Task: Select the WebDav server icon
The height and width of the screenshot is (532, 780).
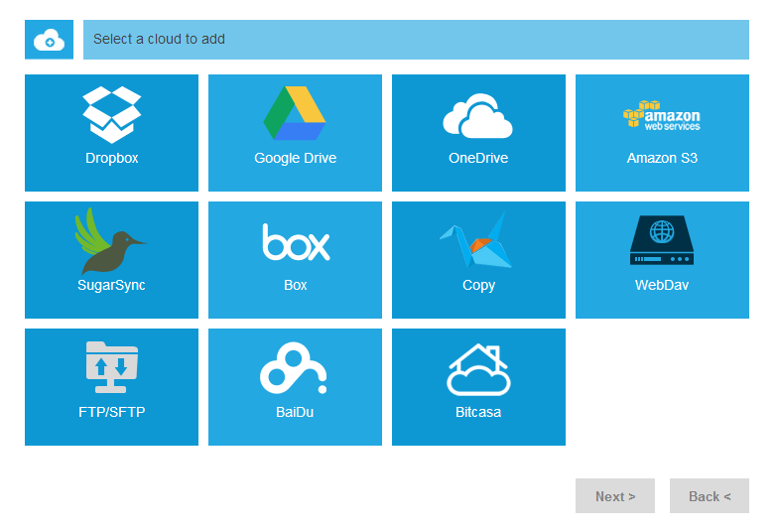Action: point(662,240)
